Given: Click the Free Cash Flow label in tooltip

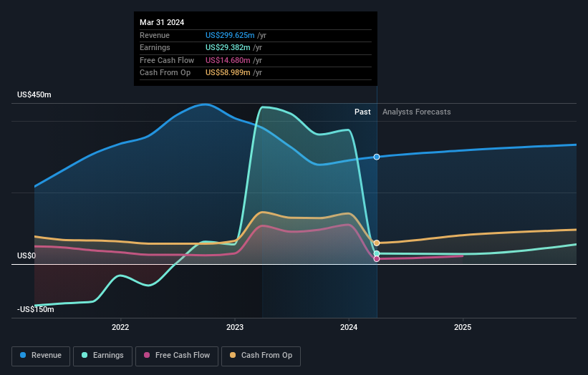Looking at the screenshot, I should (167, 60).
